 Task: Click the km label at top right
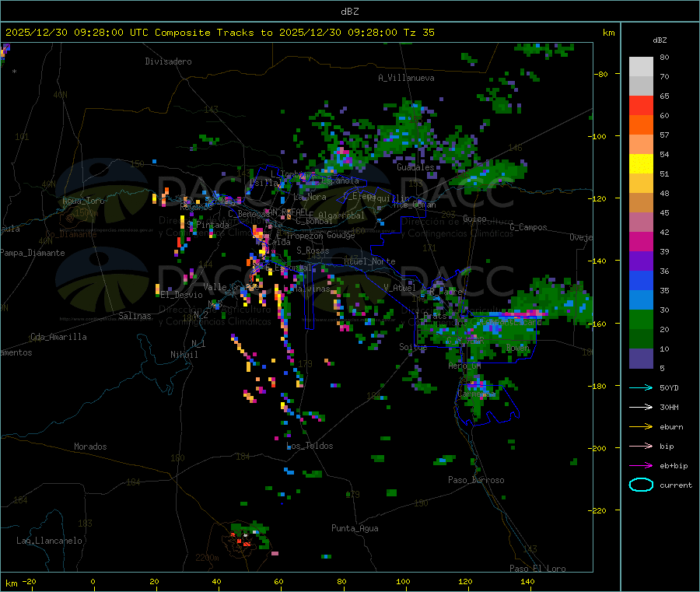(x=608, y=33)
